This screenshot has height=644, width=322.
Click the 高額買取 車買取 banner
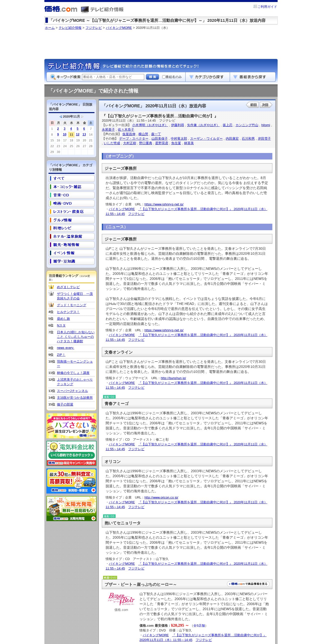click(71, 481)
